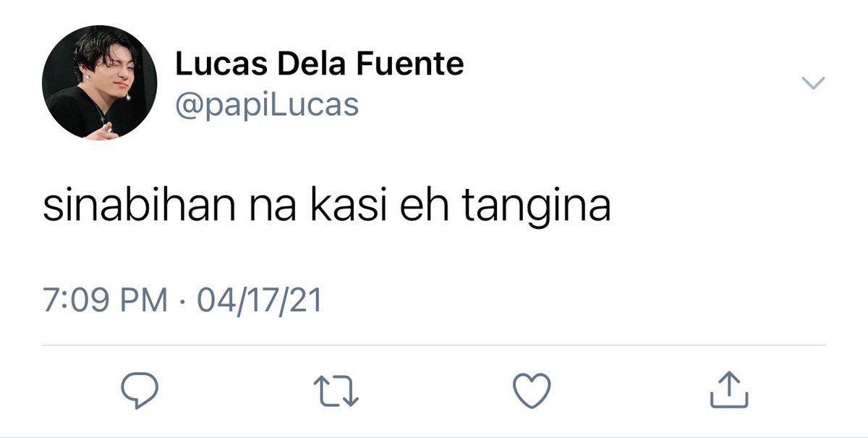Image resolution: width=868 pixels, height=438 pixels.
Task: Expand the tweet options chevron
Action: pyautogui.click(x=814, y=84)
